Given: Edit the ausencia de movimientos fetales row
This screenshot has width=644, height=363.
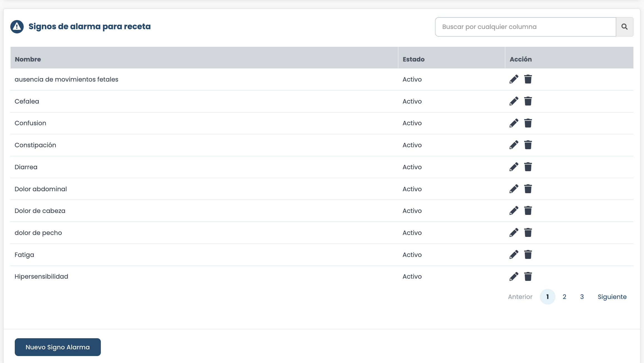Looking at the screenshot, I should point(514,79).
